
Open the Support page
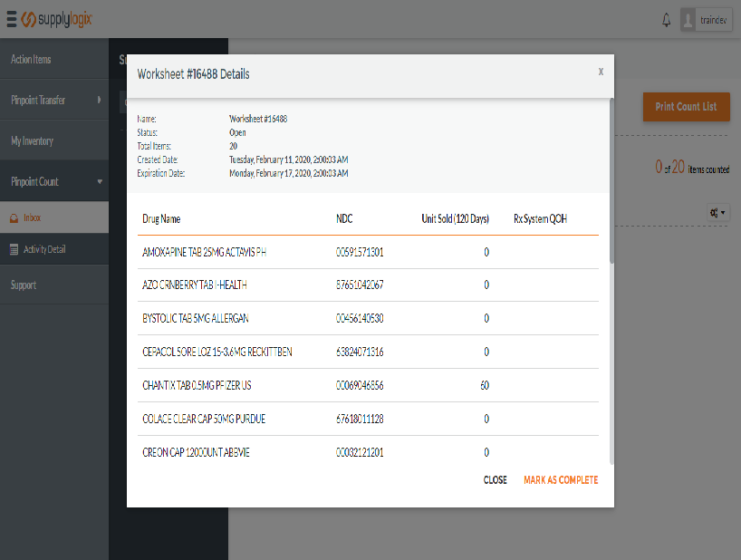click(24, 285)
